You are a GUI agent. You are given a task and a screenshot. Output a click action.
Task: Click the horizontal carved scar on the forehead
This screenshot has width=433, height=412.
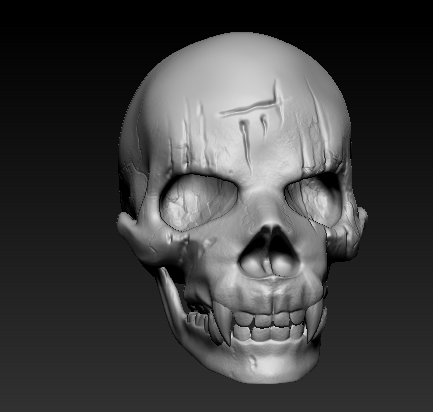(x=253, y=107)
